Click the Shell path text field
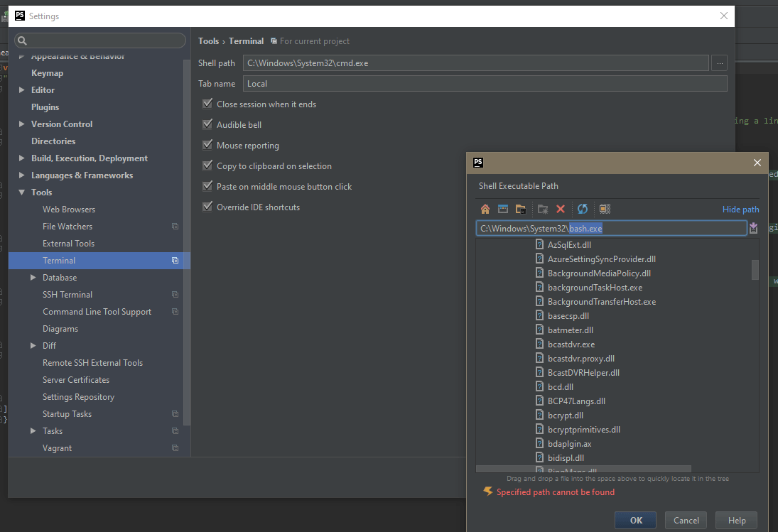The image size is (778, 532). pos(476,63)
